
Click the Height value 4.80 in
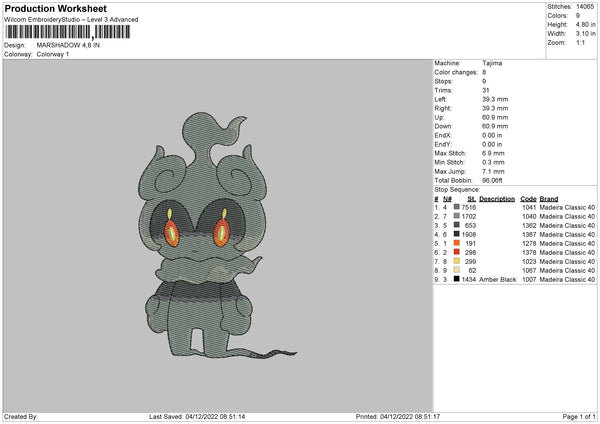point(585,24)
